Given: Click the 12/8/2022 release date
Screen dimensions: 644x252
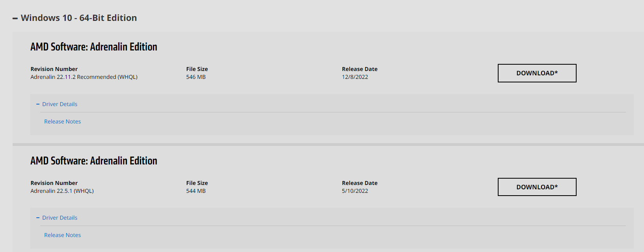Looking at the screenshot, I should 355,77.
